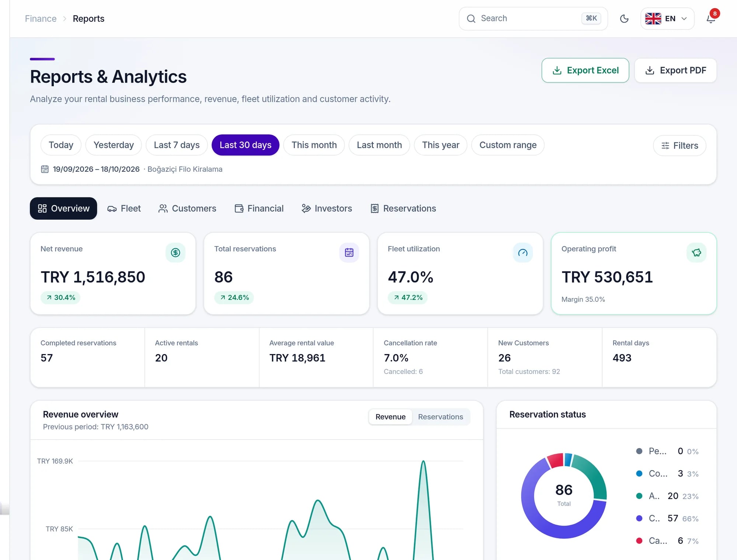Screen dimensions: 737x560
Task: Export report to Excel
Action: [585, 70]
